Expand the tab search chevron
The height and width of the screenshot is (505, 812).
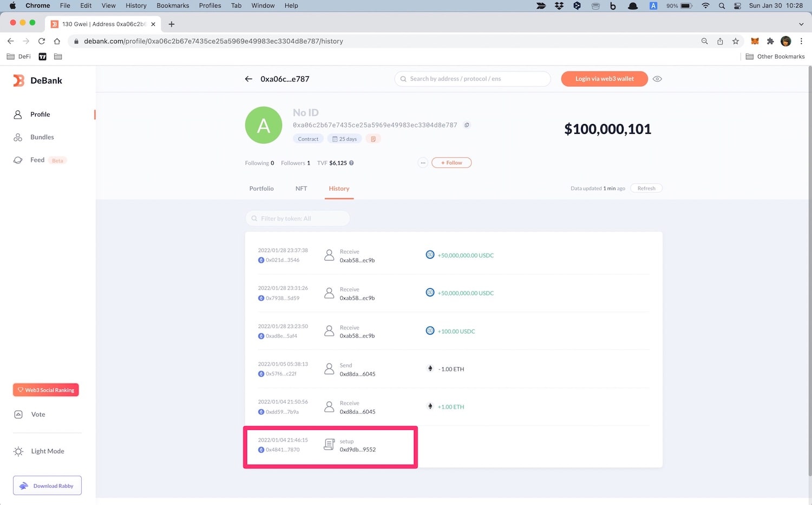[x=801, y=24]
